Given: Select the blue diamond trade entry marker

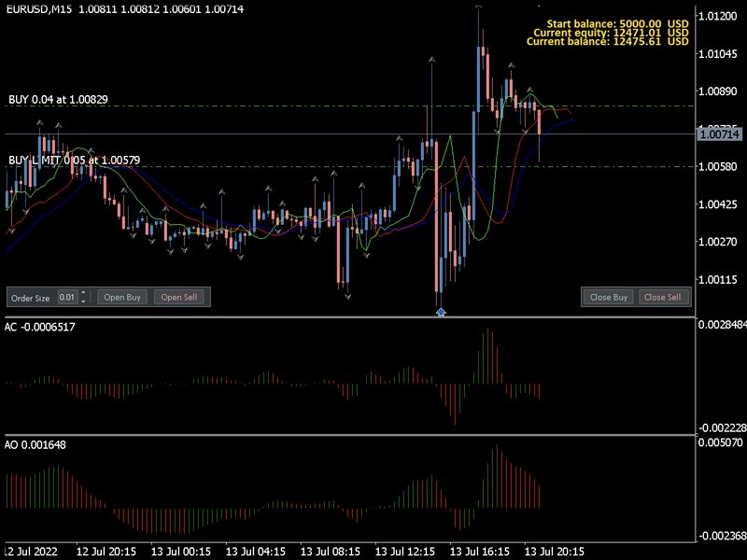Looking at the screenshot, I should click(441, 312).
